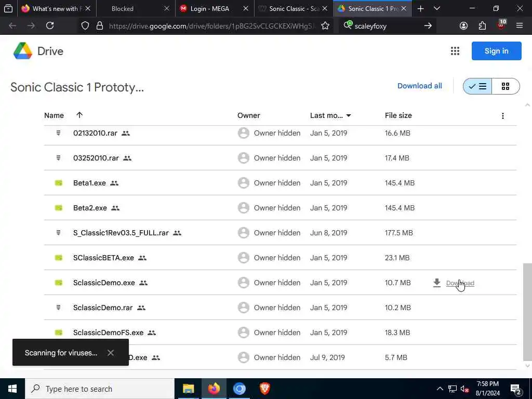Sort by the Name column header
The width and height of the screenshot is (532, 399).
(x=54, y=115)
